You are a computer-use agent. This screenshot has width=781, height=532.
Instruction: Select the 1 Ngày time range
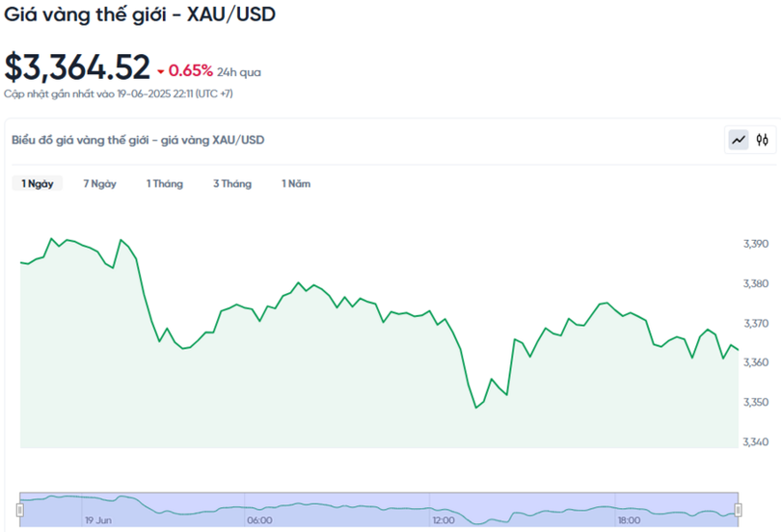click(x=38, y=183)
